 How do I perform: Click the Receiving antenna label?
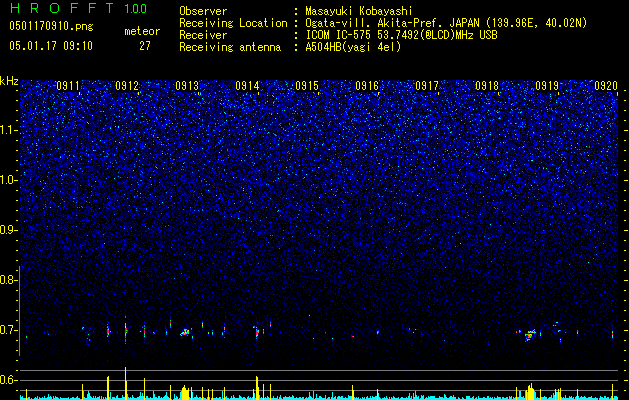click(x=230, y=47)
